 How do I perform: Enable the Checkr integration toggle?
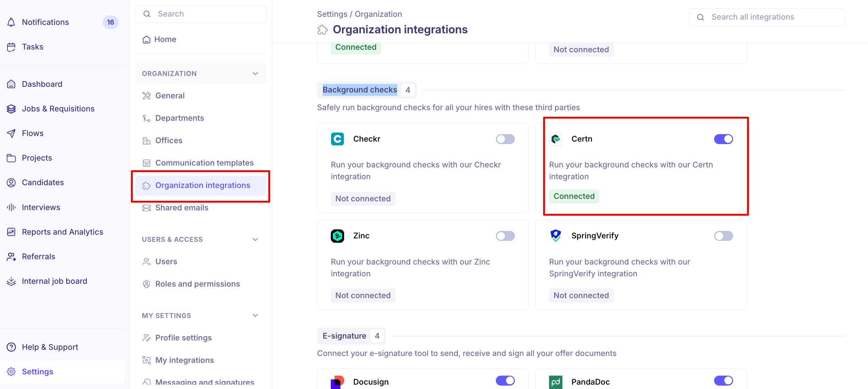pyautogui.click(x=505, y=139)
